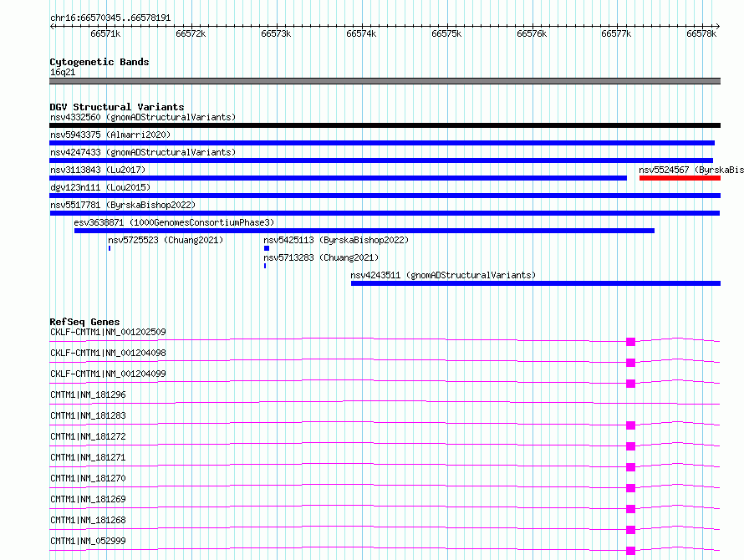Viewport: 744px width, 560px height.
Task: Click the Cytogenetic Bands track title
Action: [x=99, y=62]
